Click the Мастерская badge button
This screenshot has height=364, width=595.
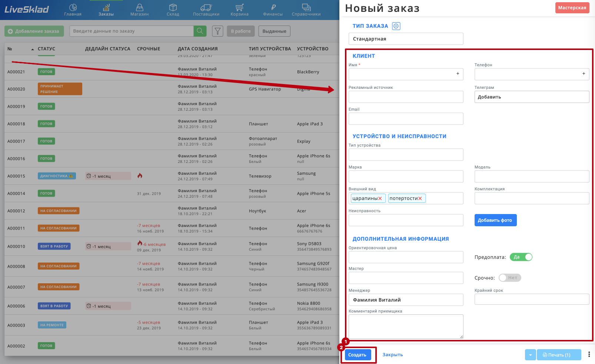pyautogui.click(x=572, y=7)
